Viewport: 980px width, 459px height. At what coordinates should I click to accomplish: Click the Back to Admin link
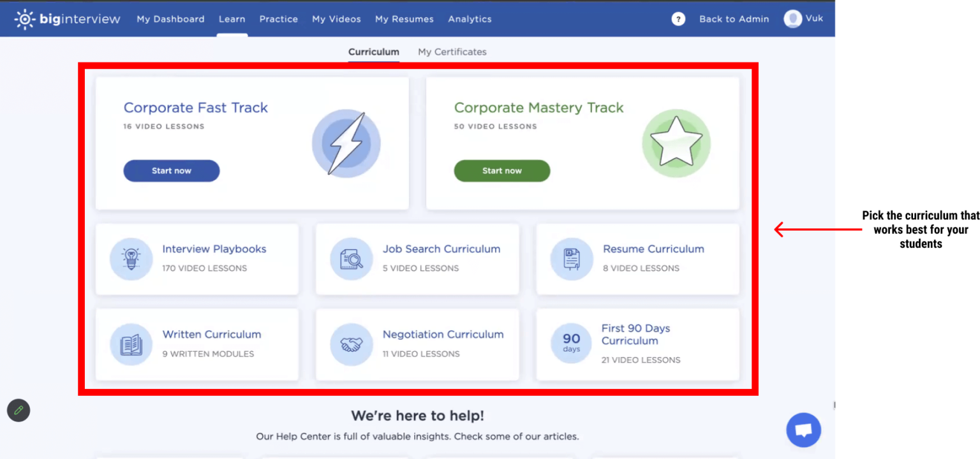(734, 19)
